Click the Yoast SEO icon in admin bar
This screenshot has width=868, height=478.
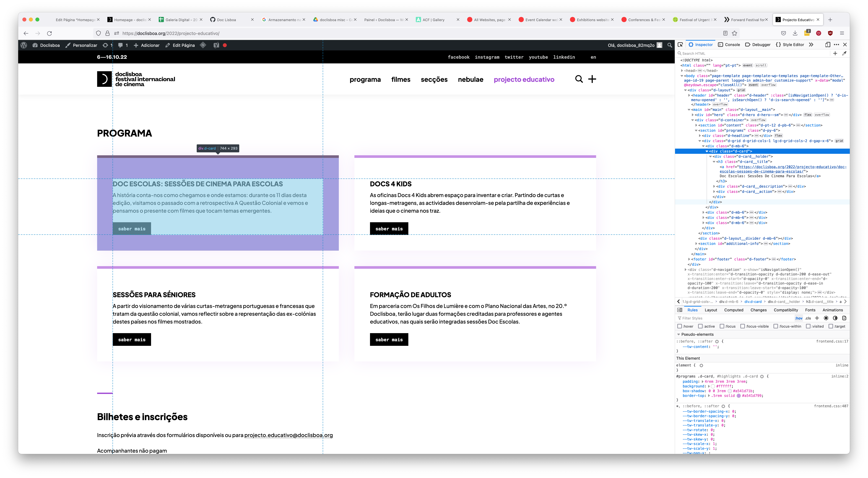coord(216,45)
